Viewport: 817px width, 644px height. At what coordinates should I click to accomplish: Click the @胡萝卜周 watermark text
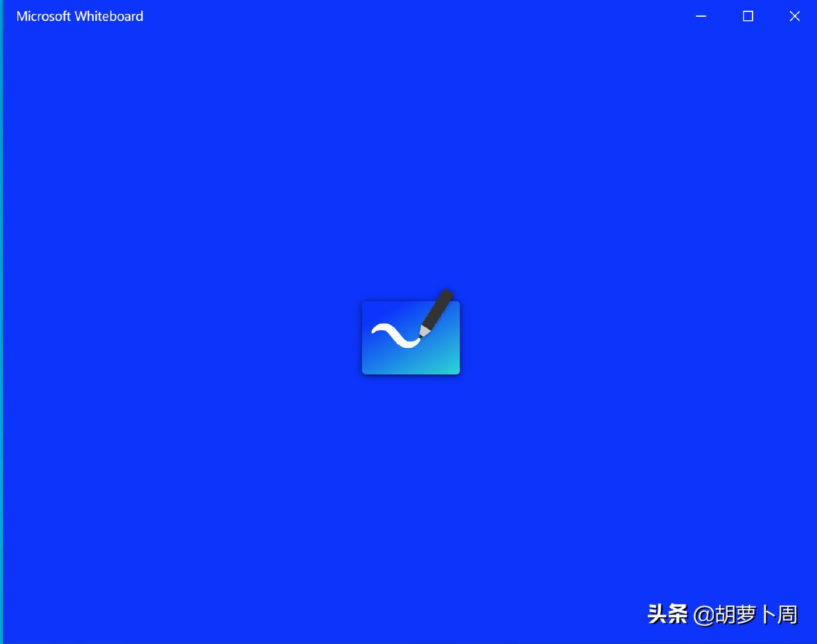pyautogui.click(x=747, y=615)
